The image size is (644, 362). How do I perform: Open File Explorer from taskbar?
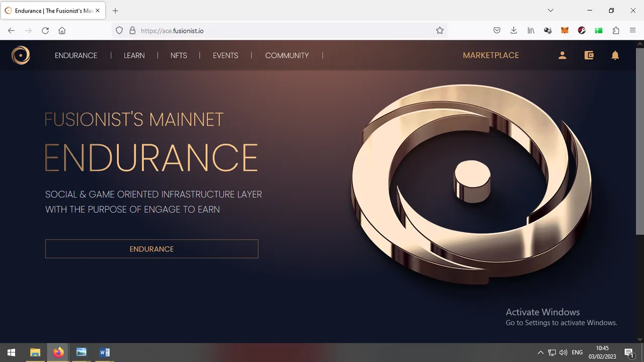click(x=35, y=352)
